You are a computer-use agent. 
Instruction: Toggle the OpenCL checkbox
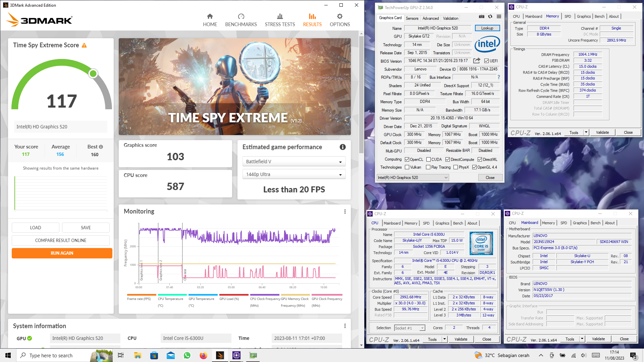(x=407, y=160)
